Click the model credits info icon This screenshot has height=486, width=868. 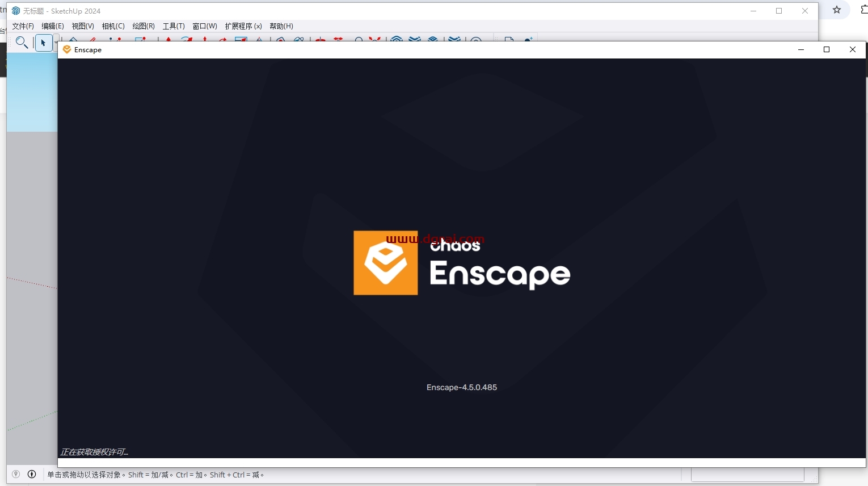[x=32, y=474]
